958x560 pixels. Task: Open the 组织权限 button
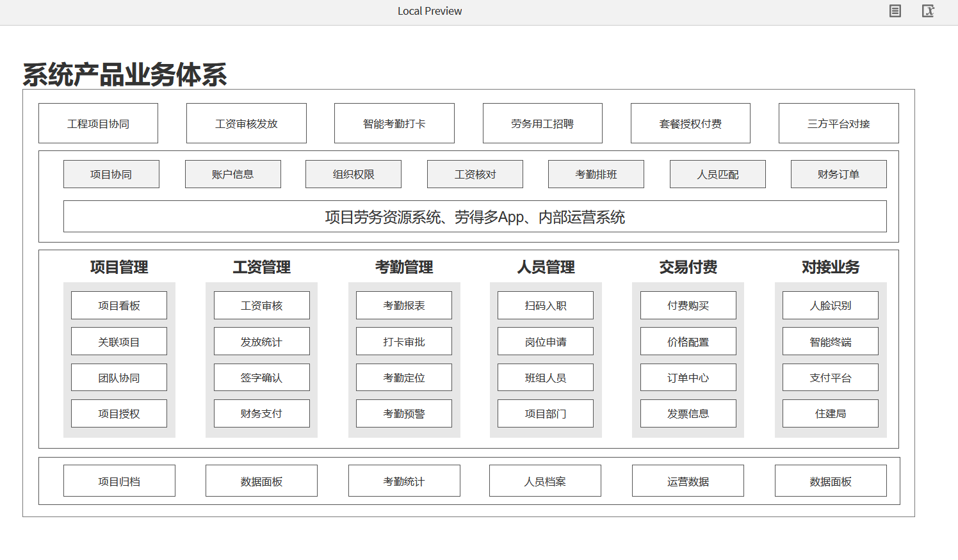coord(353,174)
